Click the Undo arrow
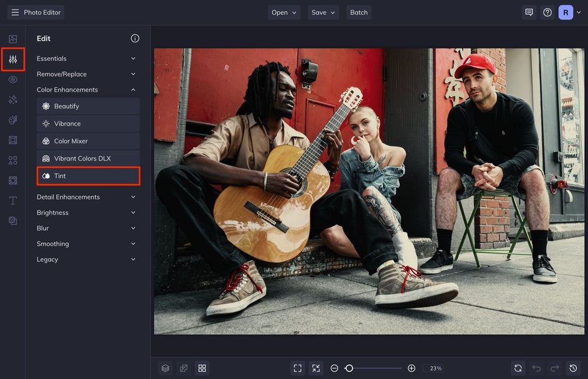This screenshot has width=588, height=379. coord(537,368)
